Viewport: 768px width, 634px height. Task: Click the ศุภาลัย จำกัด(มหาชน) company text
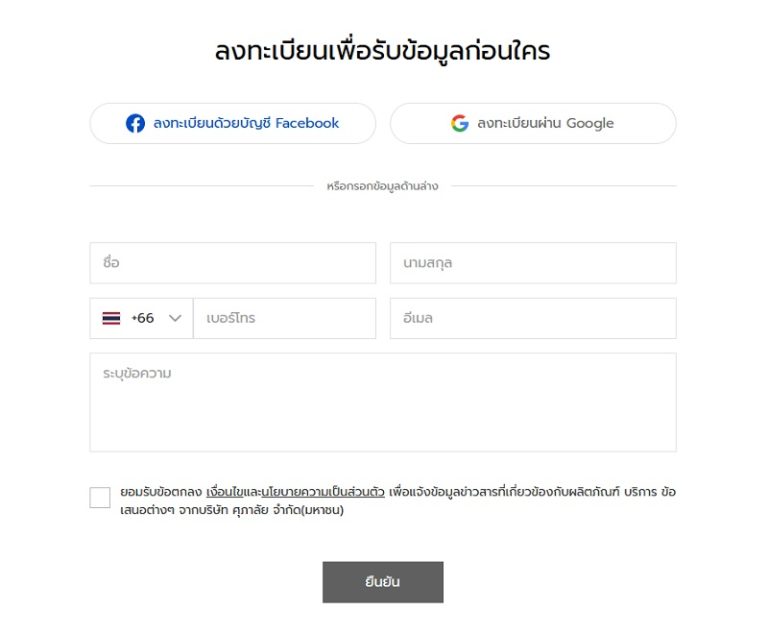click(x=288, y=510)
